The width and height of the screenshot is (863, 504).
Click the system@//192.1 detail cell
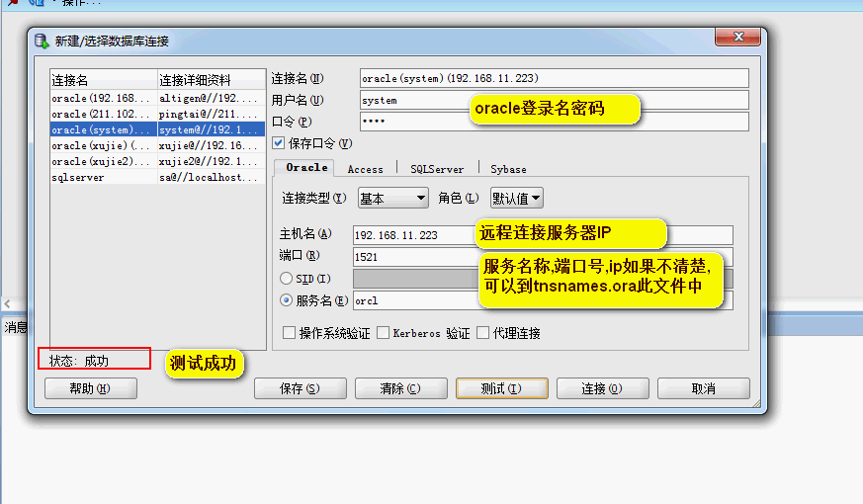(x=212, y=129)
